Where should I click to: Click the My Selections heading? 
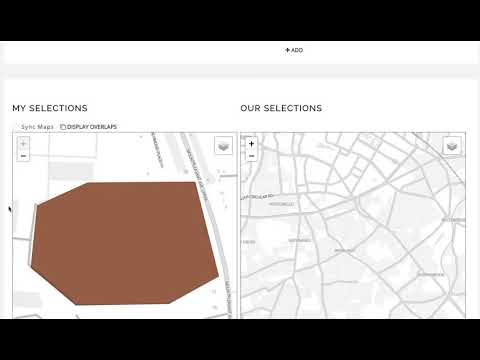click(x=50, y=108)
